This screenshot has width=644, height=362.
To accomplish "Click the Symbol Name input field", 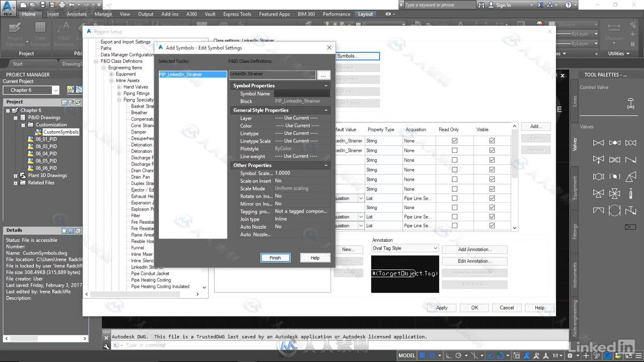I will coord(302,94).
